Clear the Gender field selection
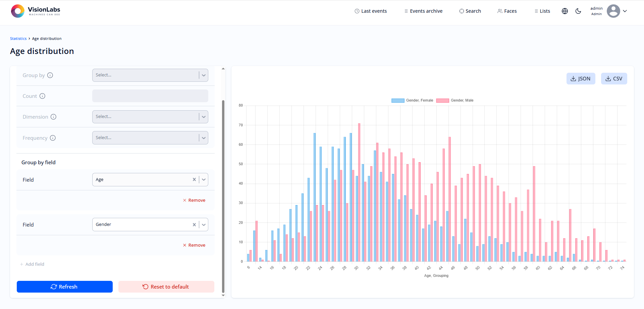The height and width of the screenshot is (309, 644). [x=194, y=225]
